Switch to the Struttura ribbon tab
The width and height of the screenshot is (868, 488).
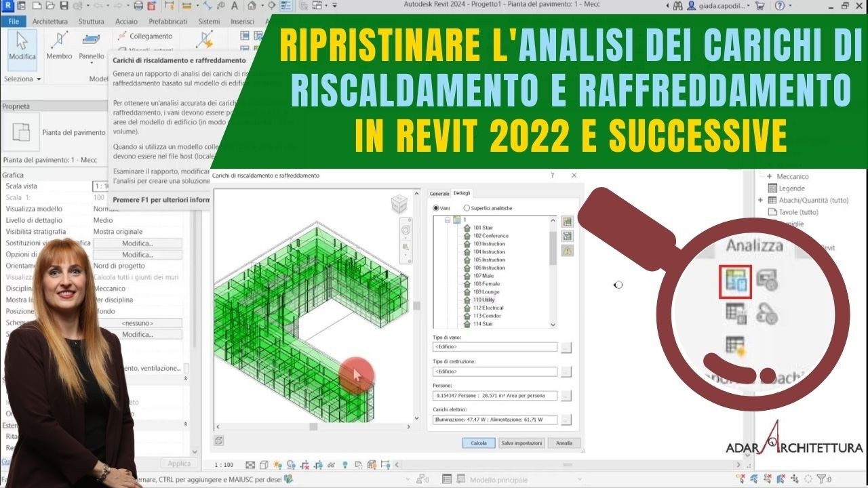coord(91,22)
